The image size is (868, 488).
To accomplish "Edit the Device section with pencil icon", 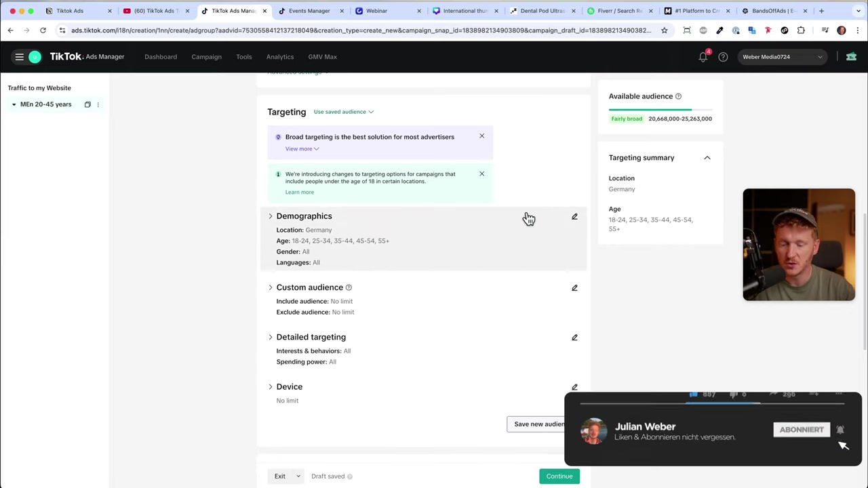I will [x=574, y=387].
